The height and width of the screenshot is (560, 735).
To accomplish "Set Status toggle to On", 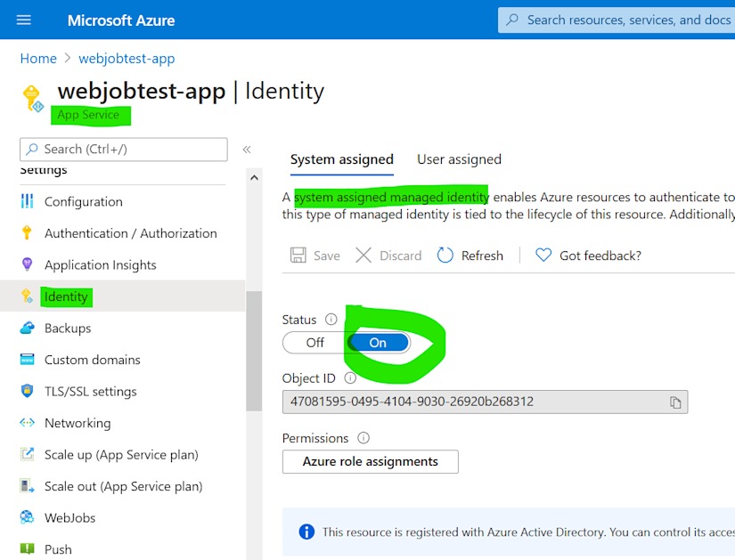I will 378,343.
